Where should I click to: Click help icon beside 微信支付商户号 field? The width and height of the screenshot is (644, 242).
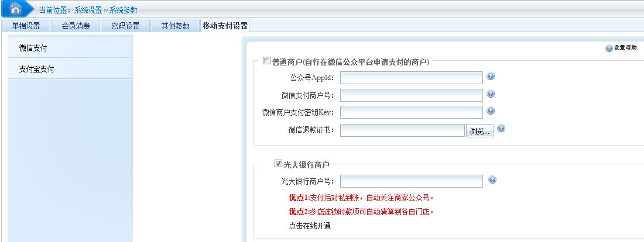coord(491,94)
